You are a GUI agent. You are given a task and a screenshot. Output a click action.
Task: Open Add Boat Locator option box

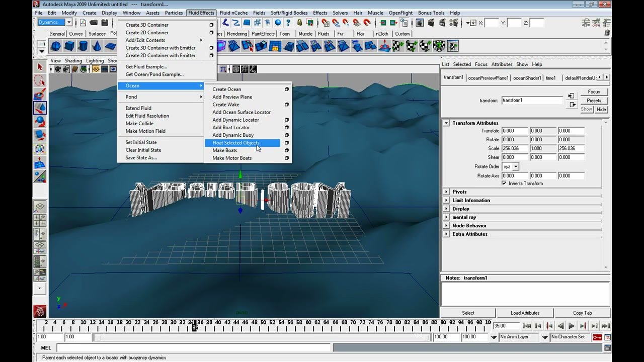point(287,128)
